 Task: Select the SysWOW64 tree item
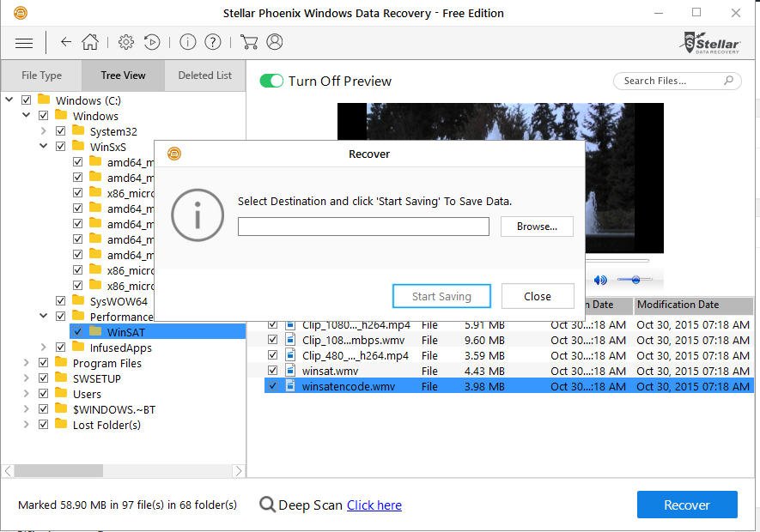click(119, 301)
